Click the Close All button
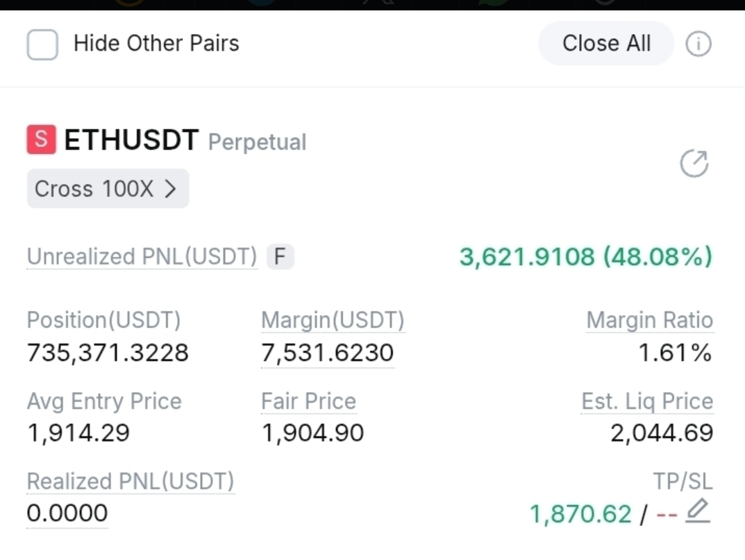Viewport: 745px width, 560px height. pos(605,43)
